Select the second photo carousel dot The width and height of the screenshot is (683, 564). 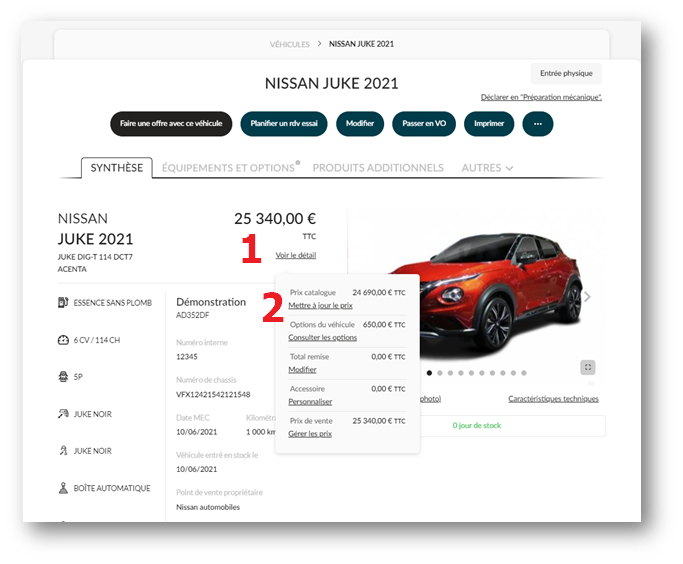coord(440,373)
